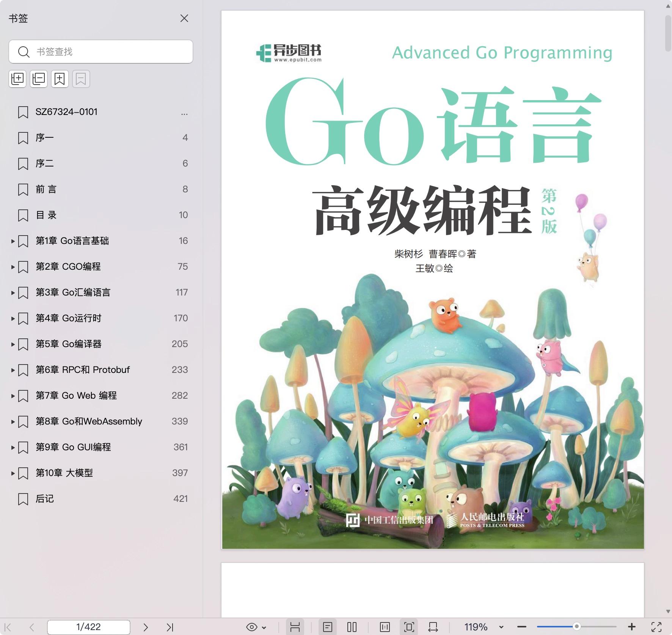Expand the 第1章 Go语言基础 bookmark
Viewport: 672px width, 635px height.
[x=13, y=241]
